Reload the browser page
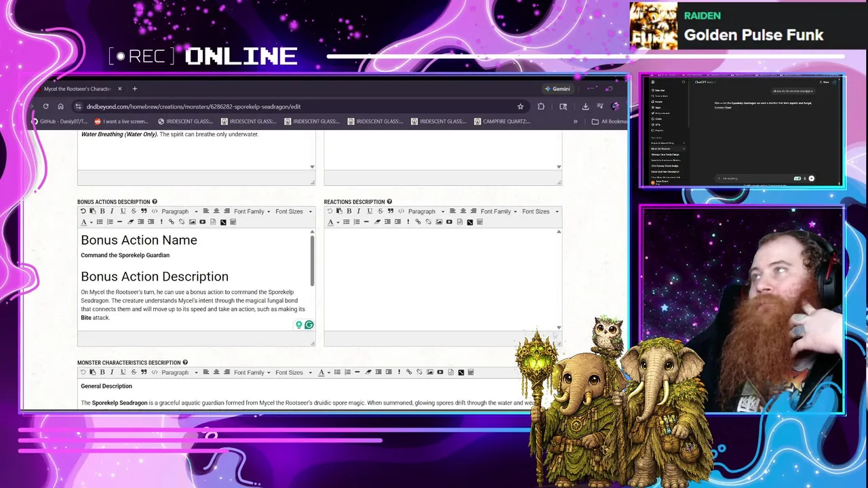The width and height of the screenshot is (868, 488). pos(45,106)
